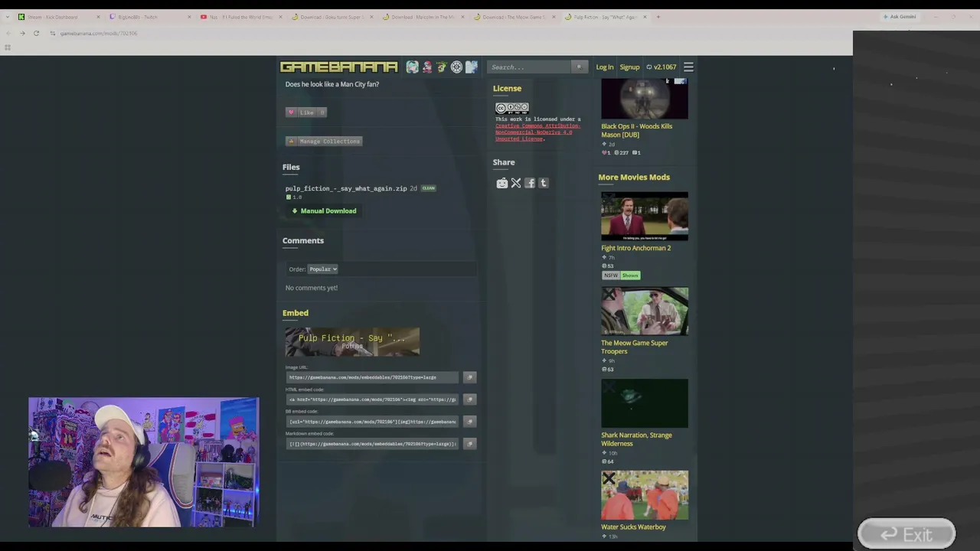Open the Fight Intro Anchorman 2 title link

pyautogui.click(x=635, y=248)
